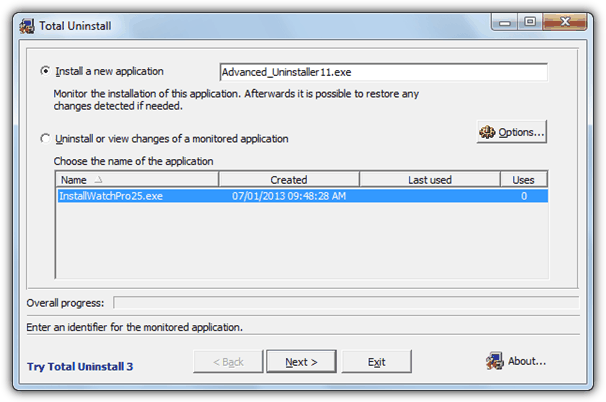Click the gear icon on Options button
This screenshot has width=606, height=402.
tap(488, 132)
